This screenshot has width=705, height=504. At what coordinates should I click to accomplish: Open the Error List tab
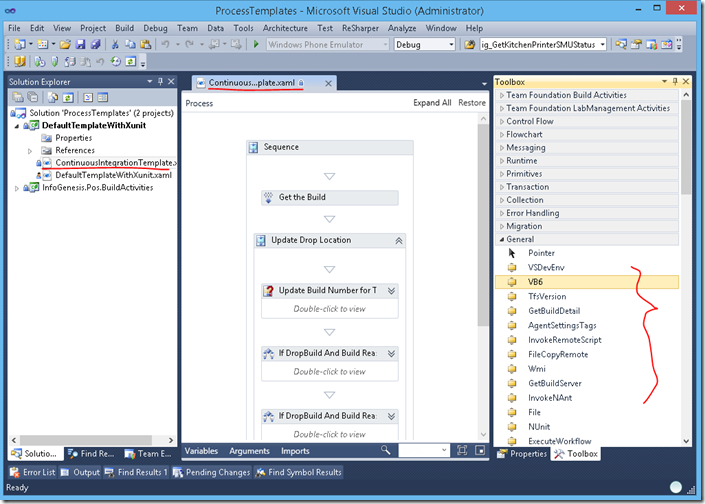pyautogui.click(x=32, y=472)
